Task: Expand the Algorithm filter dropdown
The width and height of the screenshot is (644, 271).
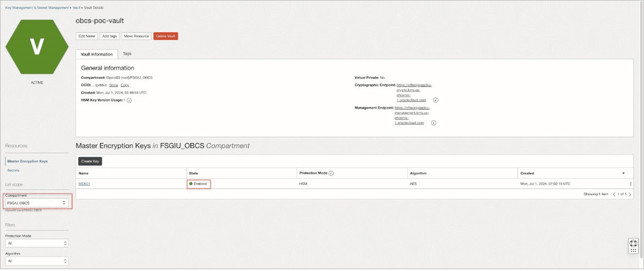Action: [x=37, y=261]
